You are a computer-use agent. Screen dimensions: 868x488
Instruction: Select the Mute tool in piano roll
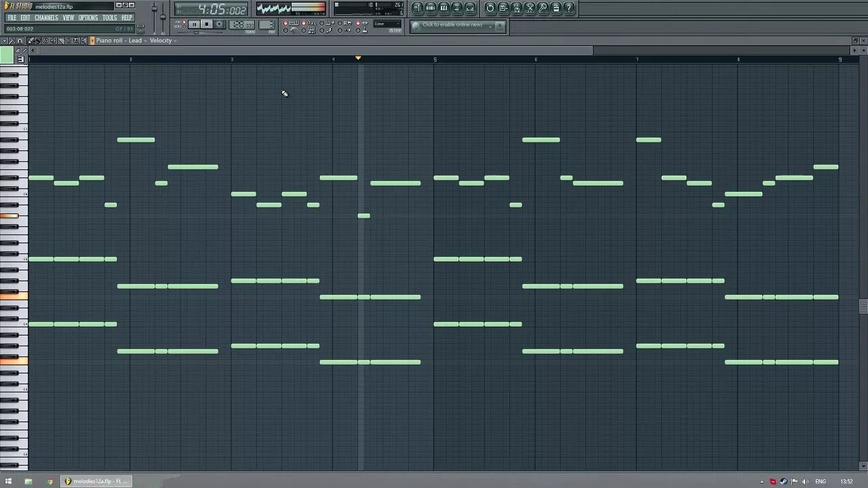(x=53, y=41)
